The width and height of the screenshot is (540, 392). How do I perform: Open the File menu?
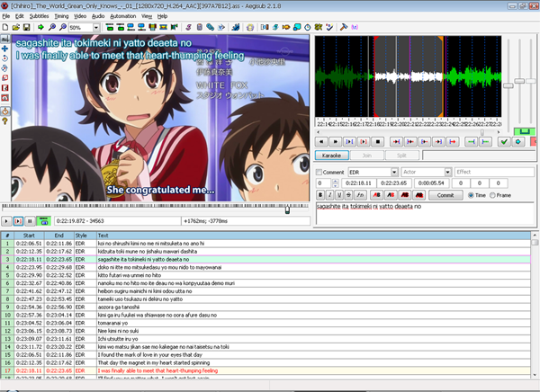(x=6, y=16)
